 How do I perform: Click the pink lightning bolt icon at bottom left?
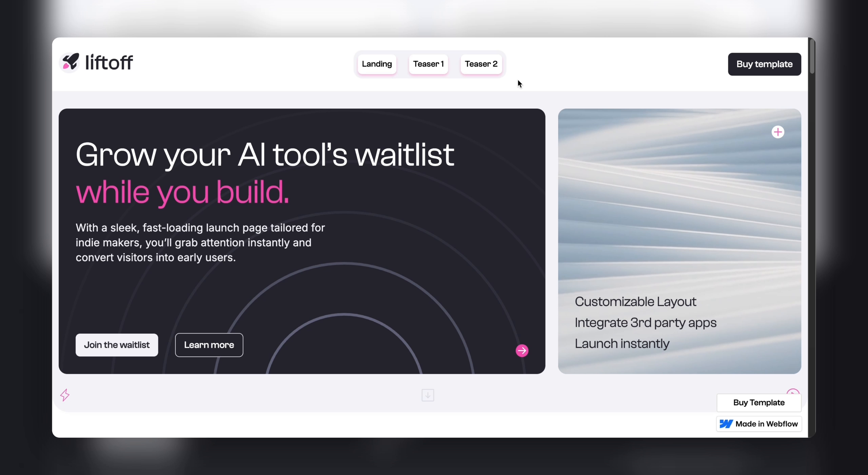click(x=65, y=395)
